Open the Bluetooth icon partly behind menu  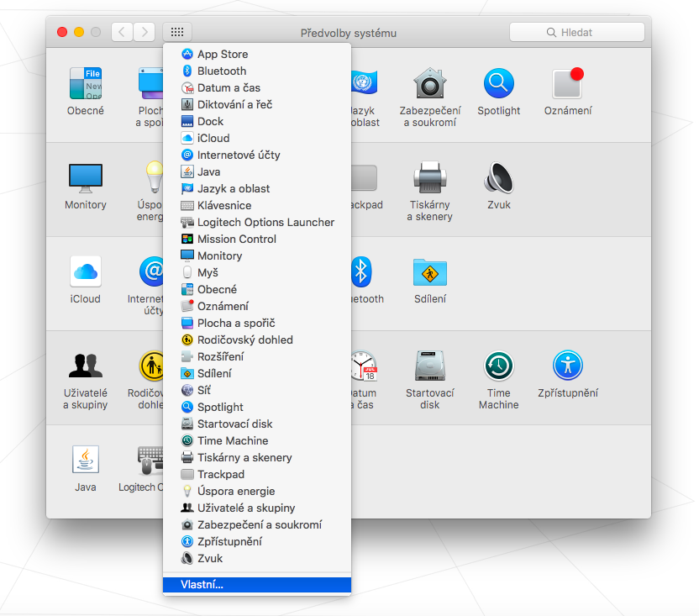pyautogui.click(x=361, y=271)
